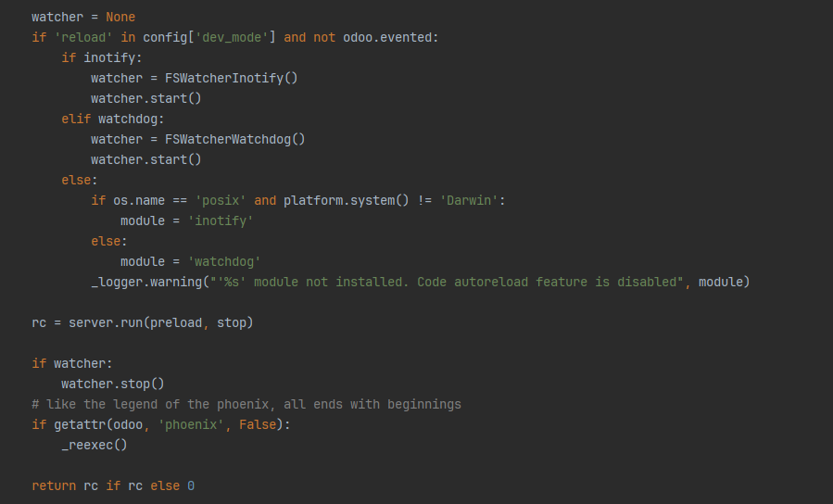Click the 'inotify' string assigned to module
This screenshot has width=833, height=504.
pos(220,220)
